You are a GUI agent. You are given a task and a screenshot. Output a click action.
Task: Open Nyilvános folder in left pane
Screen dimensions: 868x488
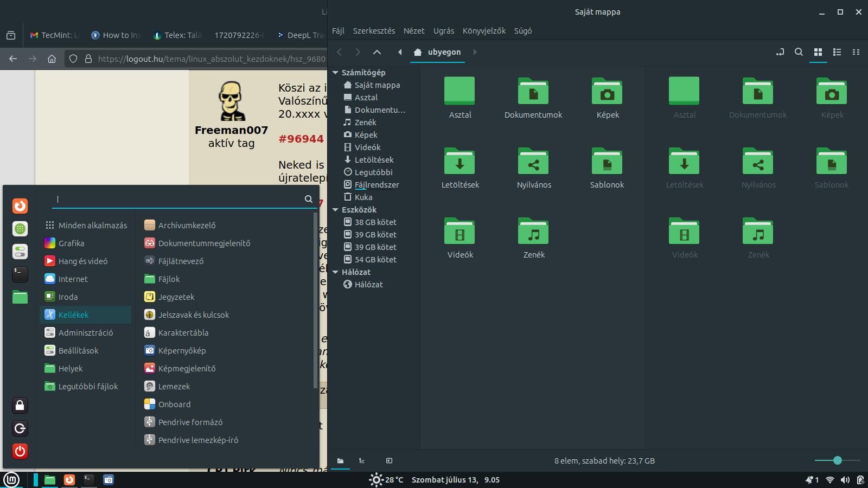click(x=534, y=168)
